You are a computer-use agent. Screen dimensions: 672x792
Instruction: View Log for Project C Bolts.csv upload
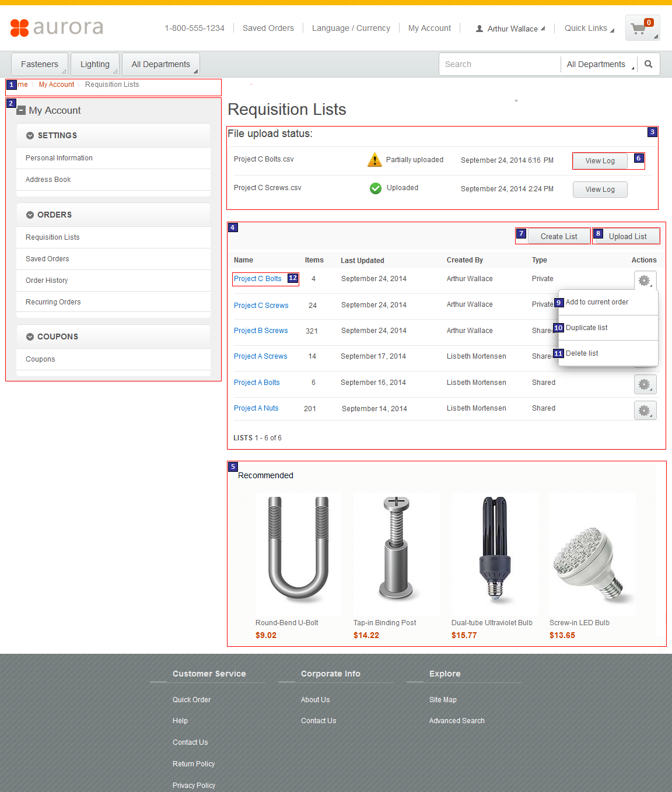[x=600, y=160]
